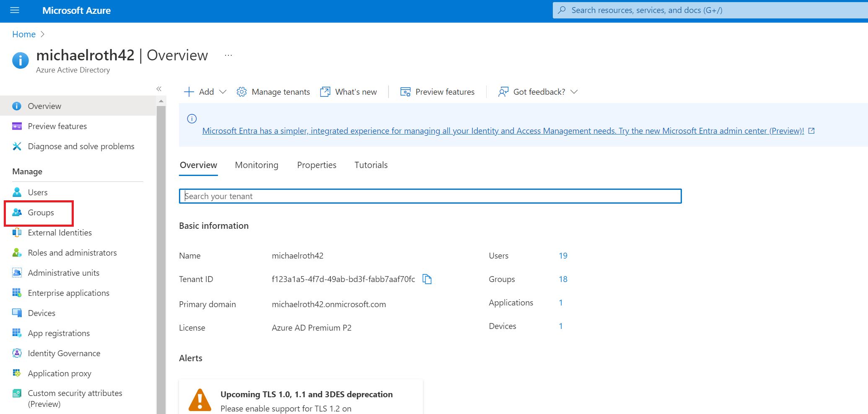Focus the global search resources box
The image size is (868, 414).
710,10
